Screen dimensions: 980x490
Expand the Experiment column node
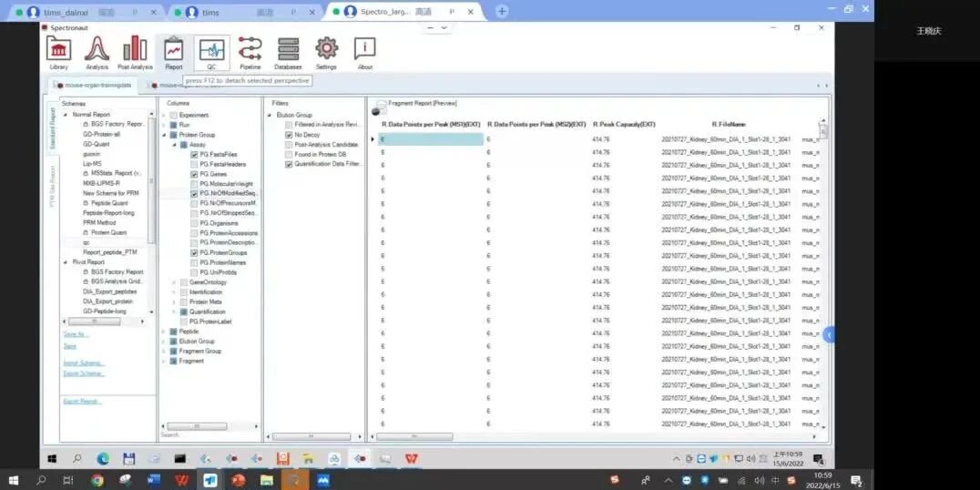point(164,116)
